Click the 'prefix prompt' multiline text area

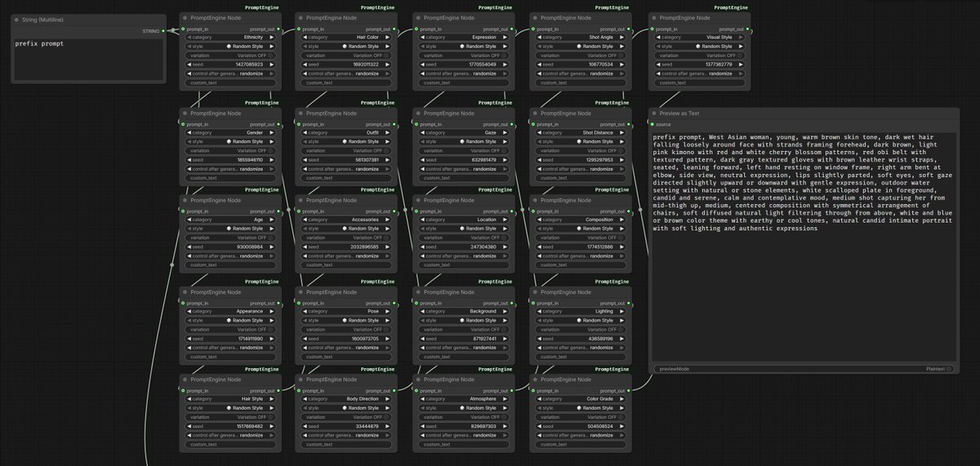click(88, 59)
